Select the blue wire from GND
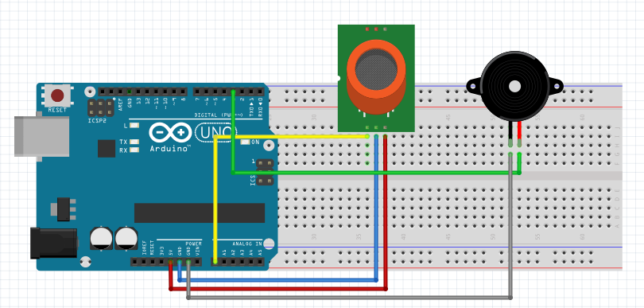 click(x=278, y=280)
